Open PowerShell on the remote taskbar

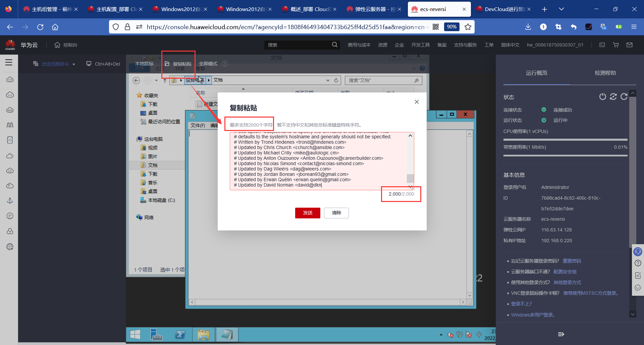tap(180, 334)
